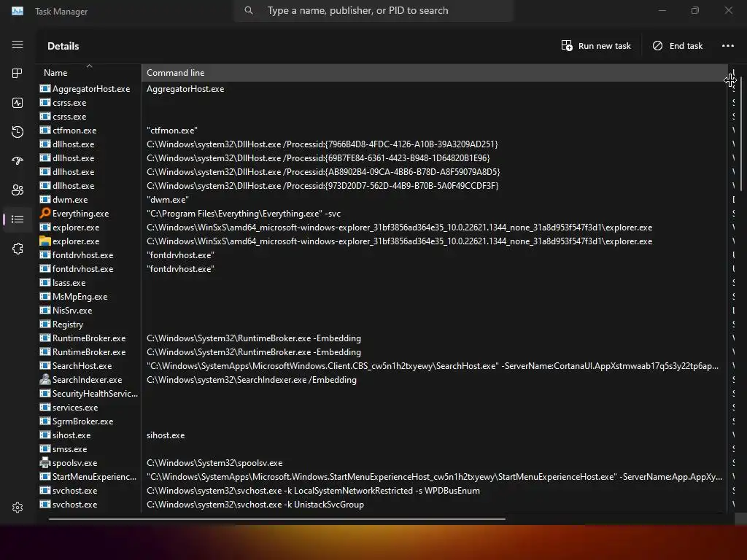The height and width of the screenshot is (560, 747).
Task: Click the search box to find a process
Action: click(x=373, y=10)
